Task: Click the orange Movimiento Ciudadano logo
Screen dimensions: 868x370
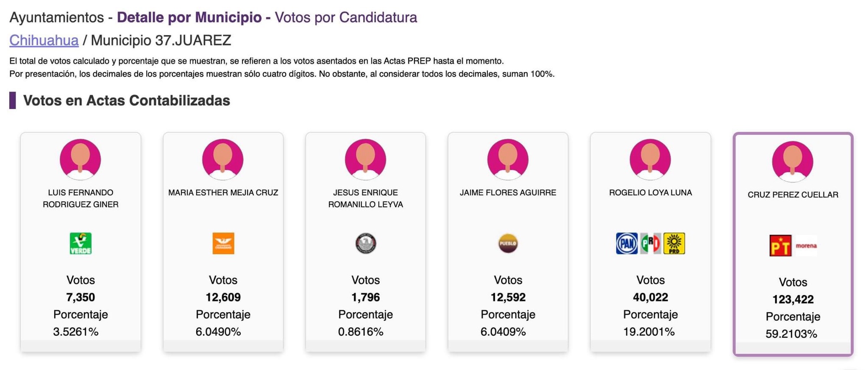Action: pyautogui.click(x=223, y=243)
